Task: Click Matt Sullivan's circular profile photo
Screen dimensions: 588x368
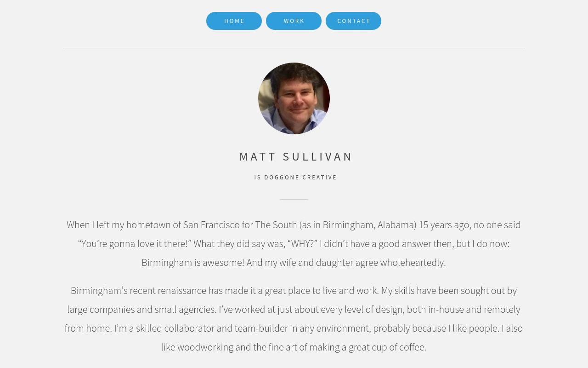Action: tap(294, 98)
